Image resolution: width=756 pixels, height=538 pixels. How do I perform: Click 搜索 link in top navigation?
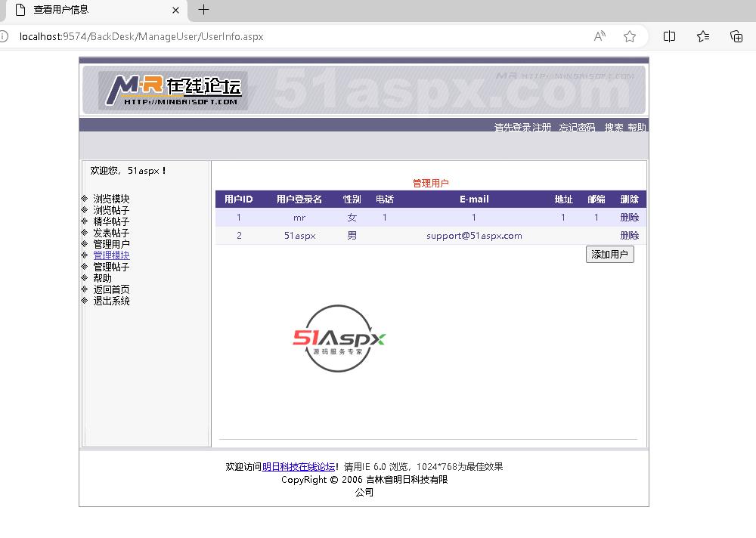[x=614, y=127]
